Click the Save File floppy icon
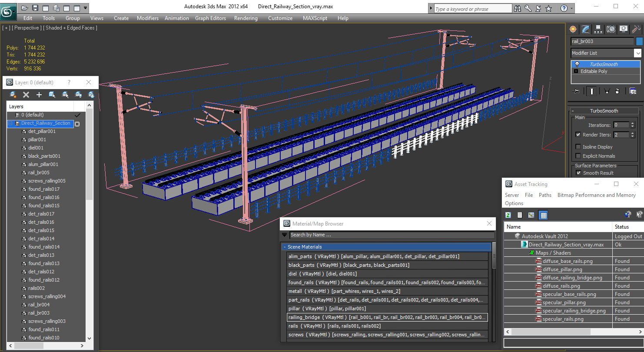644x352 pixels. tap(35, 8)
